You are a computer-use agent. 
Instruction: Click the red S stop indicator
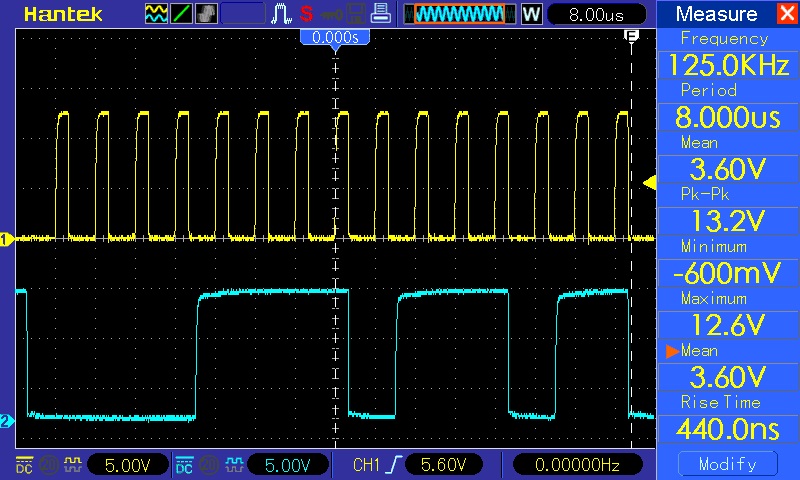[x=305, y=14]
